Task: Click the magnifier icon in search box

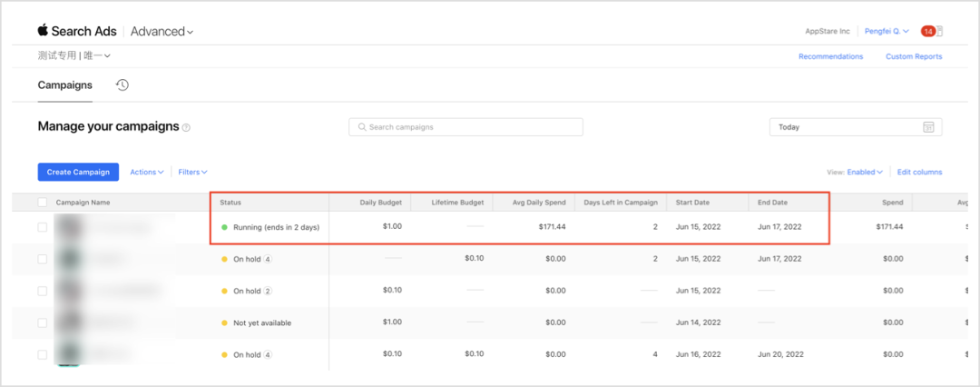Action: 362,127
